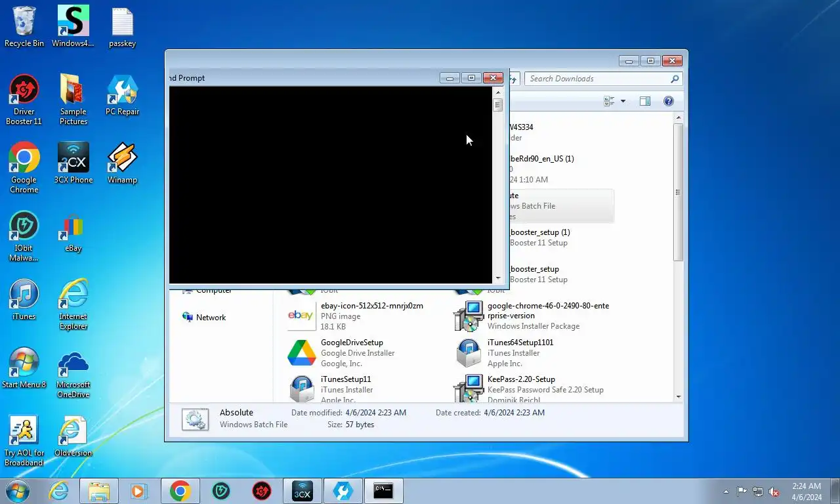Select google-chrome-46-0-2490-80 enterprise installer

coord(533,316)
